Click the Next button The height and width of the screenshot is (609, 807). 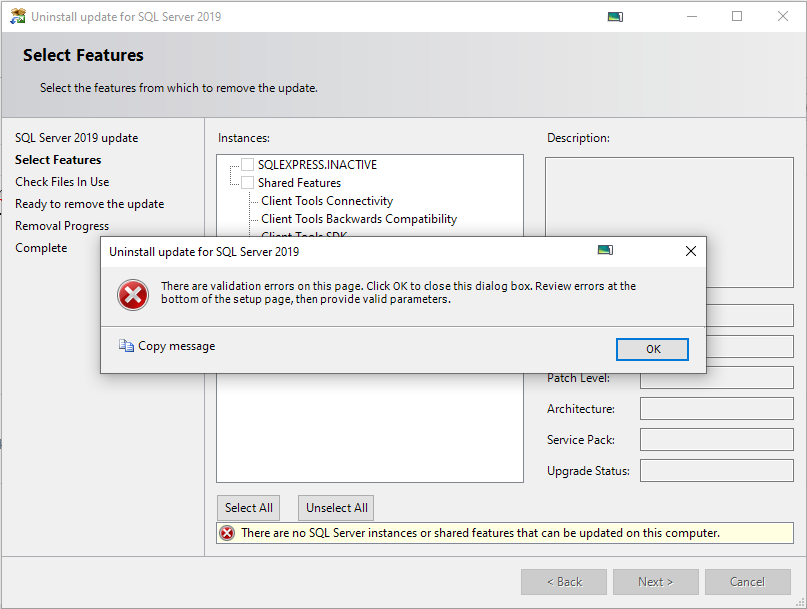[x=656, y=582]
